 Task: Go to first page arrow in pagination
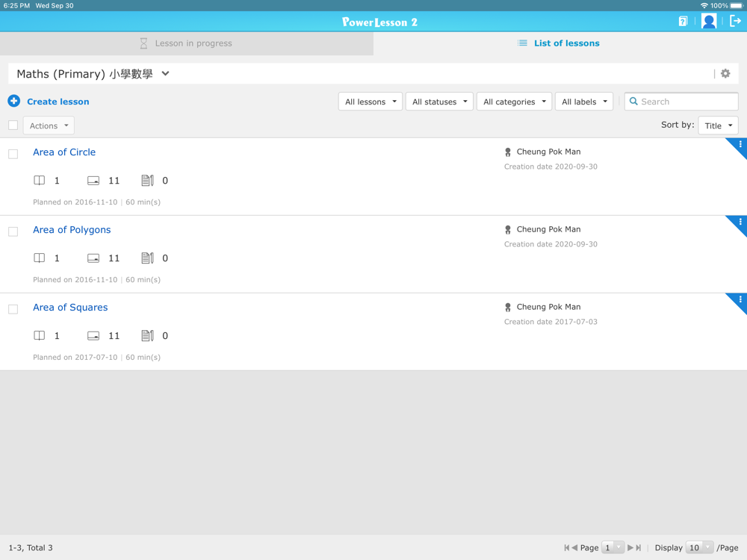pos(566,547)
